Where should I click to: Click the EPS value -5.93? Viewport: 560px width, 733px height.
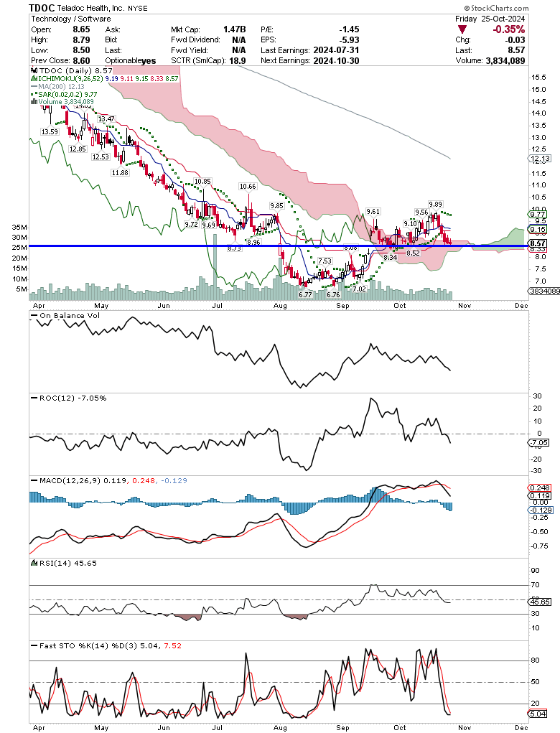pyautogui.click(x=349, y=39)
